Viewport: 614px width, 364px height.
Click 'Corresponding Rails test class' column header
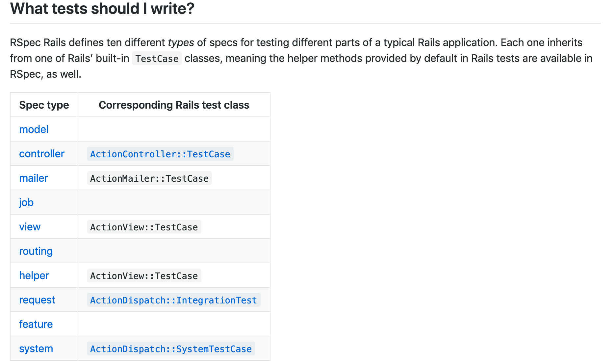[174, 105]
